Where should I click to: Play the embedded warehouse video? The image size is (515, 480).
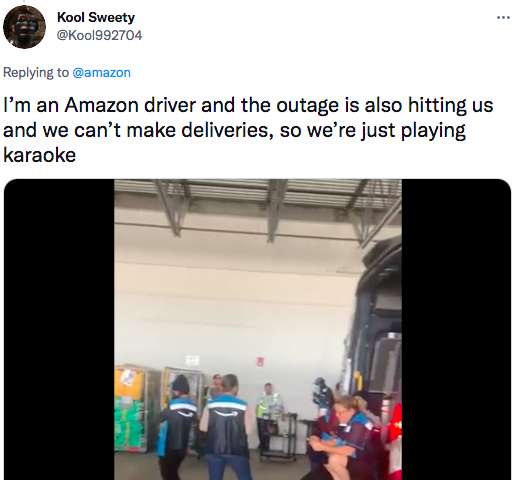258,329
